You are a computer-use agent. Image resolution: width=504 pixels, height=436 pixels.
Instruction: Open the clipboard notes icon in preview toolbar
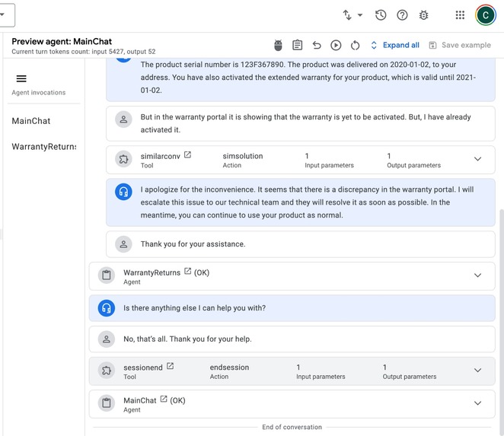point(298,45)
